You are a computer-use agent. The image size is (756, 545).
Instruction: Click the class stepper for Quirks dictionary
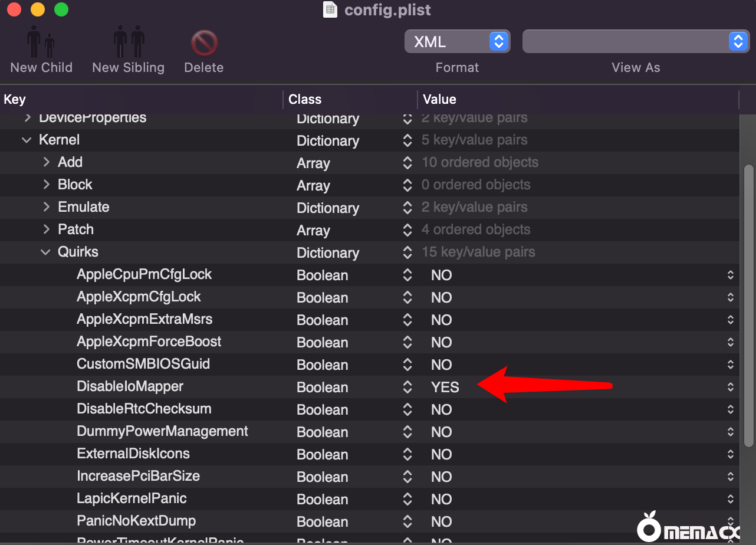click(407, 252)
